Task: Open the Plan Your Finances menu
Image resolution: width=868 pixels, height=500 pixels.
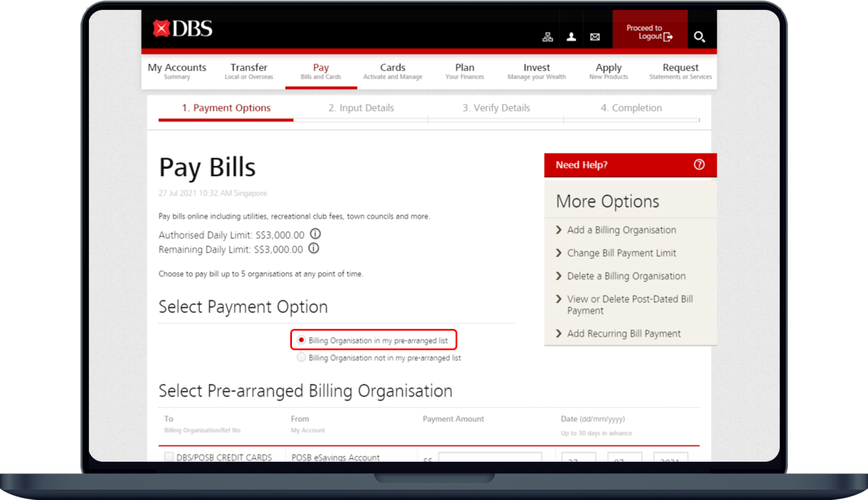Action: [465, 71]
